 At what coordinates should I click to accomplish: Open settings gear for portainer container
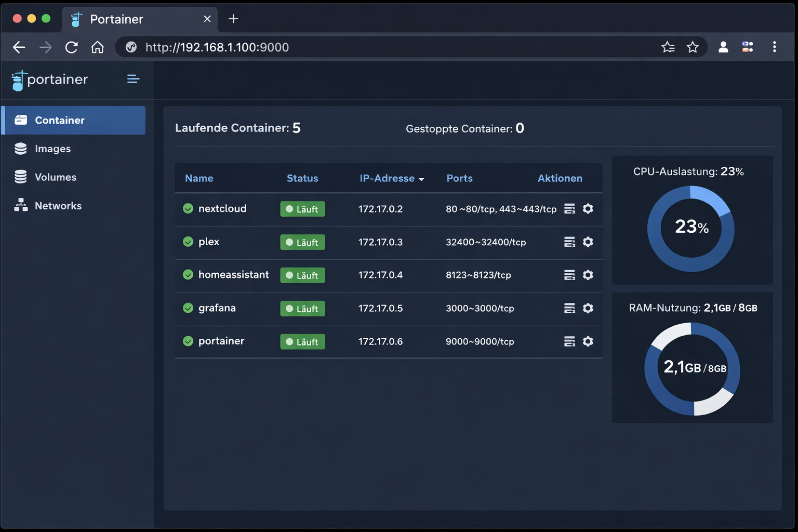(x=588, y=341)
